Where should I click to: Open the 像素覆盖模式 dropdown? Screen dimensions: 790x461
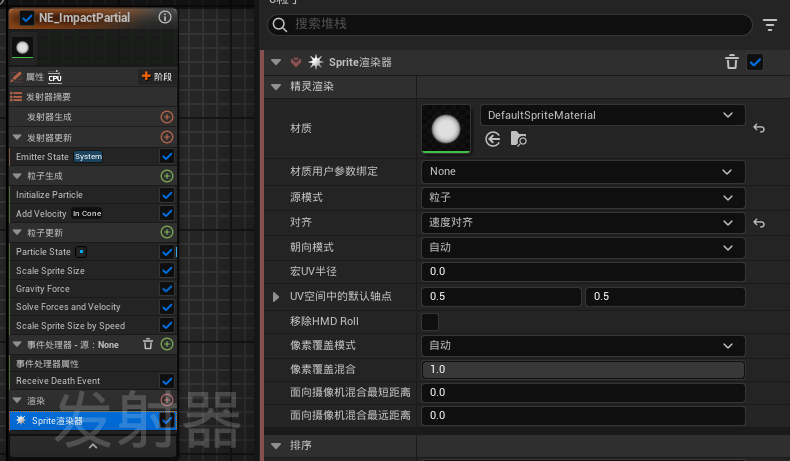coord(583,346)
